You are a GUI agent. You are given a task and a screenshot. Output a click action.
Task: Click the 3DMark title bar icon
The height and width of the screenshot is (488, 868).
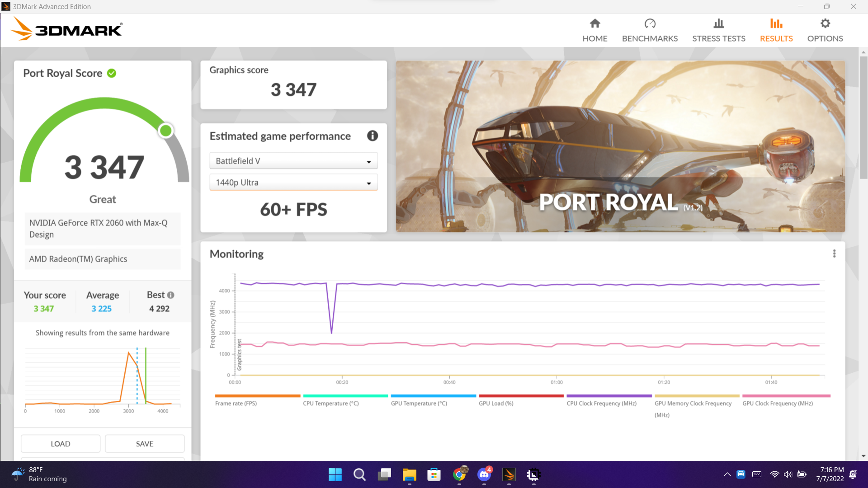pos(6,6)
